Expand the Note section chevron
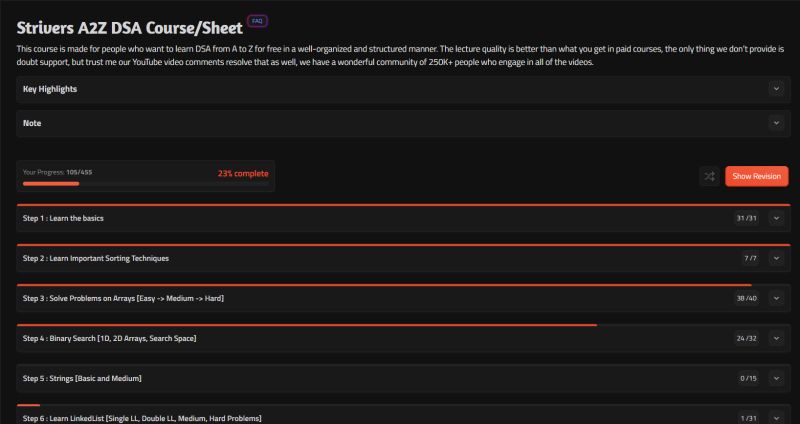The width and height of the screenshot is (800, 424). pos(776,123)
